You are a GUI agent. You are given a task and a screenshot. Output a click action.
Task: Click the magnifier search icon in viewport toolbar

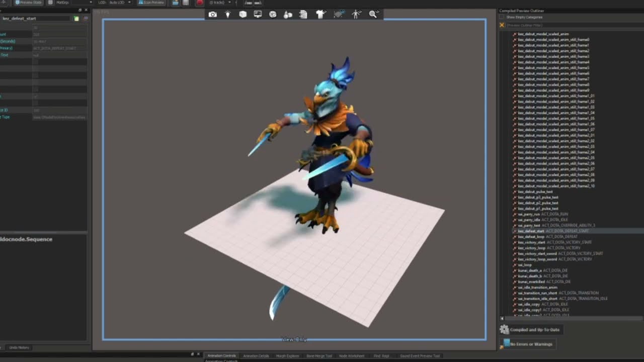(373, 15)
